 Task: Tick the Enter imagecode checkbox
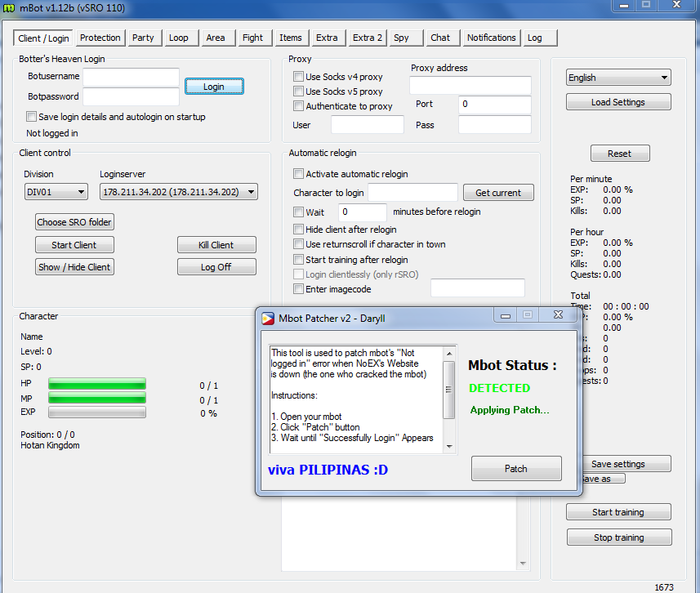tap(298, 289)
